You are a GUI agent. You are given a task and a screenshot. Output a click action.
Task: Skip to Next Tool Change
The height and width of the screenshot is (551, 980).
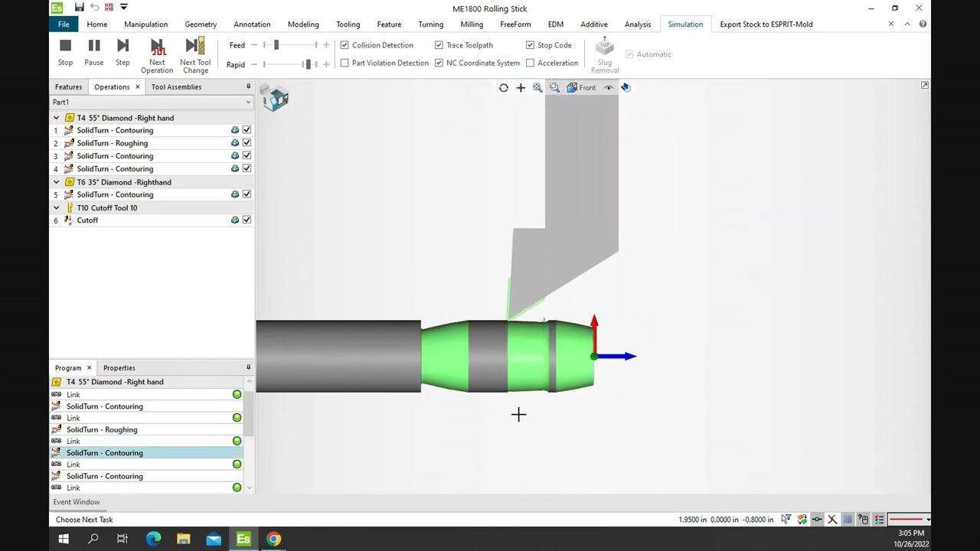(195, 56)
